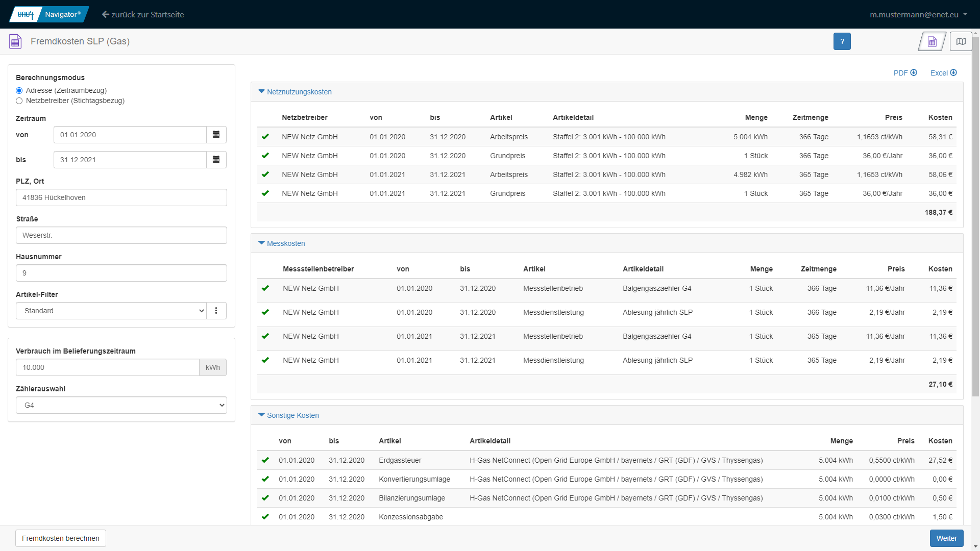
Task: Open the Zählerauswahl 'G4' dropdown
Action: click(x=121, y=405)
